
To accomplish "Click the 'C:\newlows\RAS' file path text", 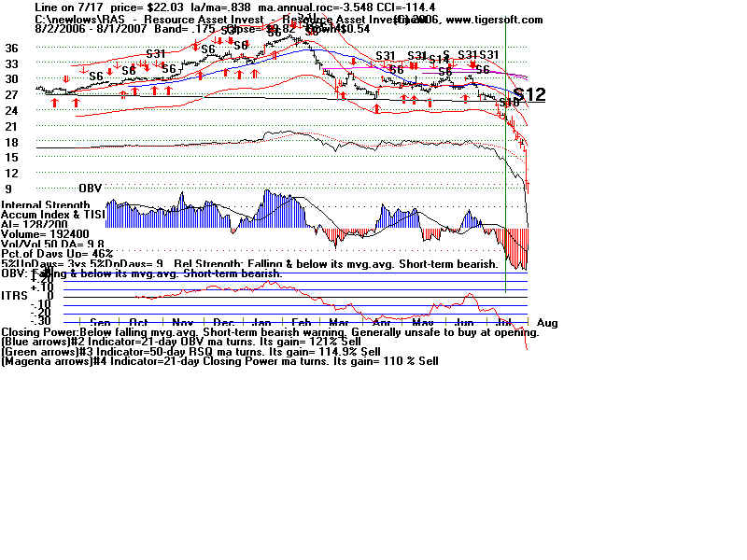I will [x=79, y=20].
